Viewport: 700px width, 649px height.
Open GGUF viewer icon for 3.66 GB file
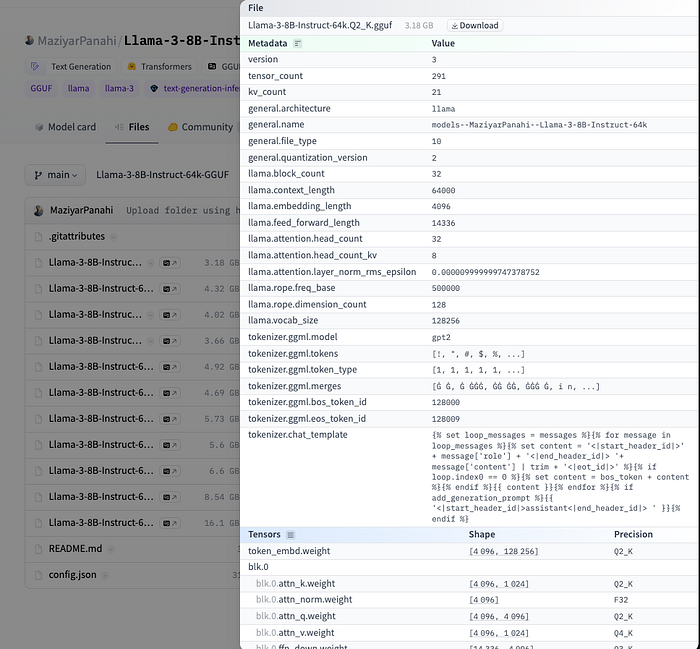[170, 341]
